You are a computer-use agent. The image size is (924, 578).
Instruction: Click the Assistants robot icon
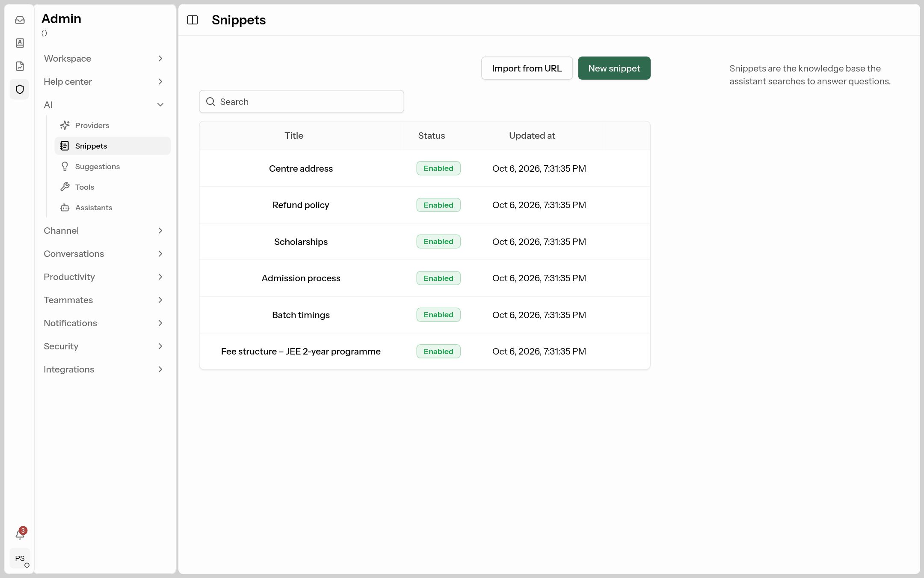tap(65, 208)
